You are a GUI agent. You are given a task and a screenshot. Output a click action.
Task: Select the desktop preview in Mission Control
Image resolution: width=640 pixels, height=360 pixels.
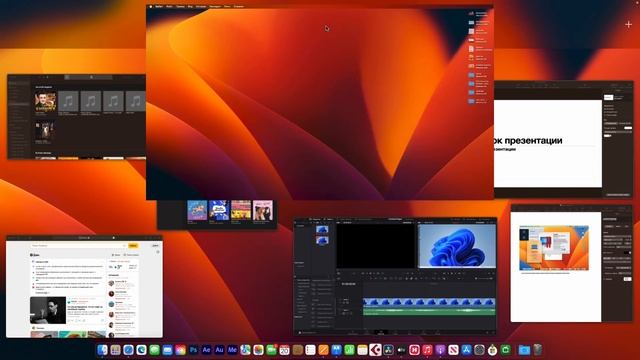tap(320, 102)
